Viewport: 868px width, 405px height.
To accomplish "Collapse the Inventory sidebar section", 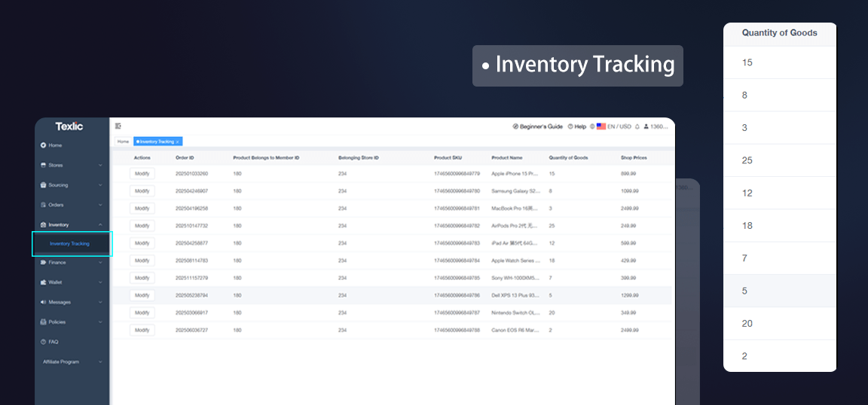I will [x=100, y=224].
